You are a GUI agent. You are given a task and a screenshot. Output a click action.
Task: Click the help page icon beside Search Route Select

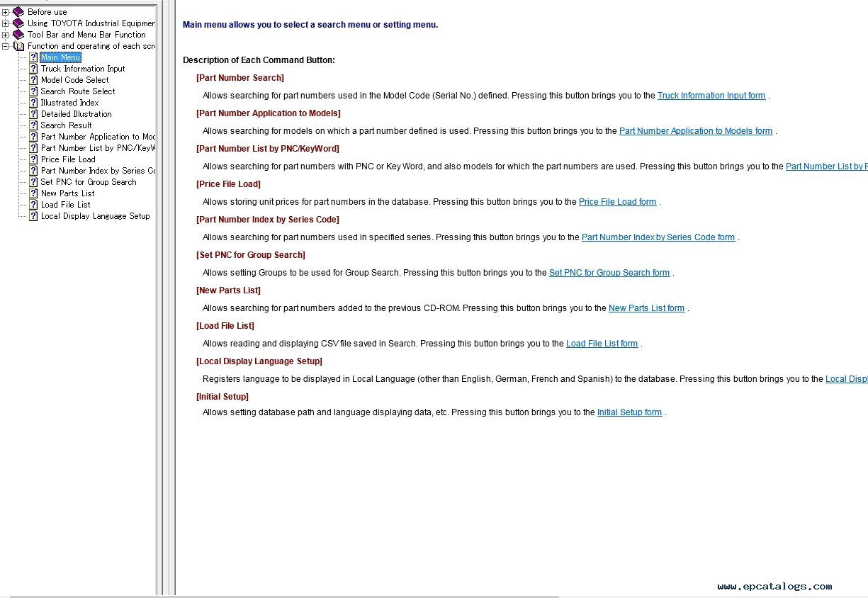(x=33, y=91)
